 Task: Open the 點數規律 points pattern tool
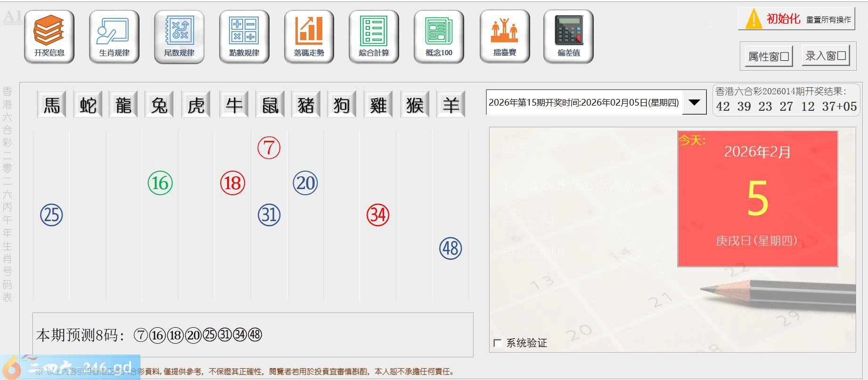(x=244, y=36)
